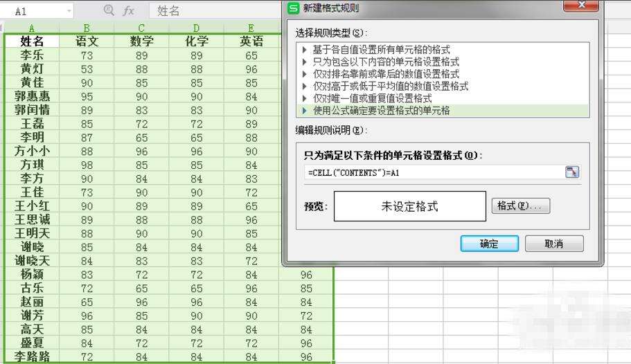Click name cell 王小红
This screenshot has height=364, width=631.
point(32,206)
